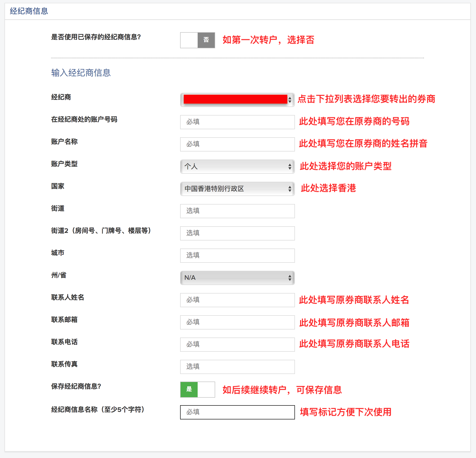Click the 账户类型 field label
The width and height of the screenshot is (476, 458).
64,164
